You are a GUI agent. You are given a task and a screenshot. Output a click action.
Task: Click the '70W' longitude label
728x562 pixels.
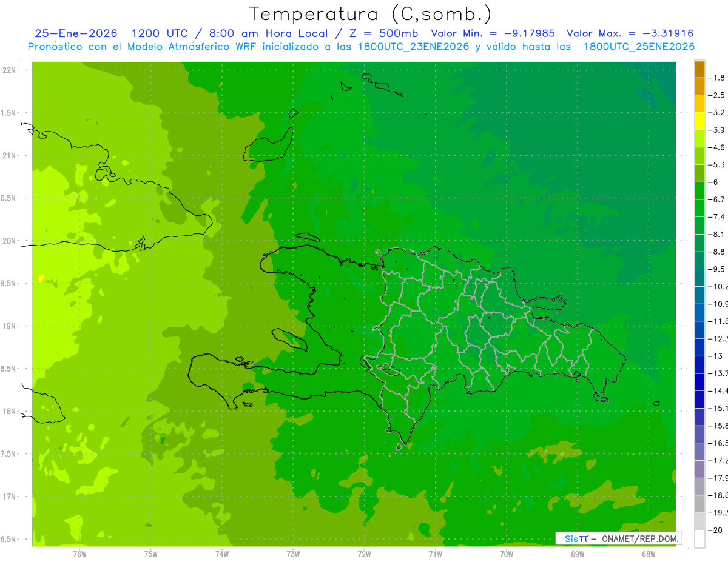click(507, 554)
